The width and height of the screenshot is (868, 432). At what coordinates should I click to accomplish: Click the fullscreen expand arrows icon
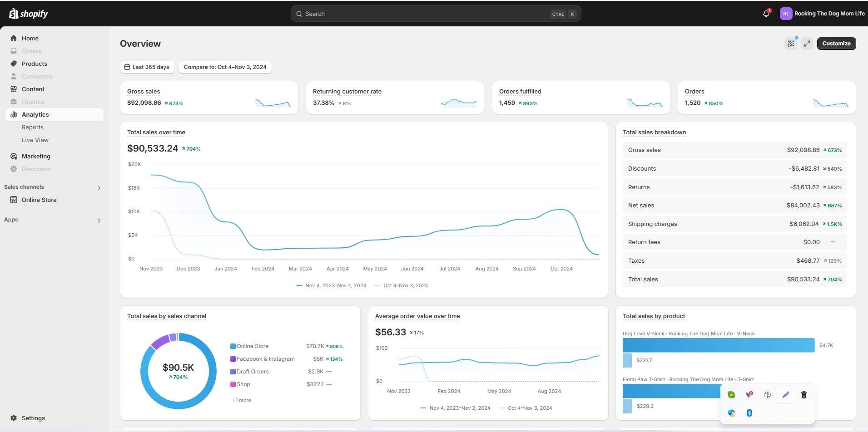tap(807, 44)
